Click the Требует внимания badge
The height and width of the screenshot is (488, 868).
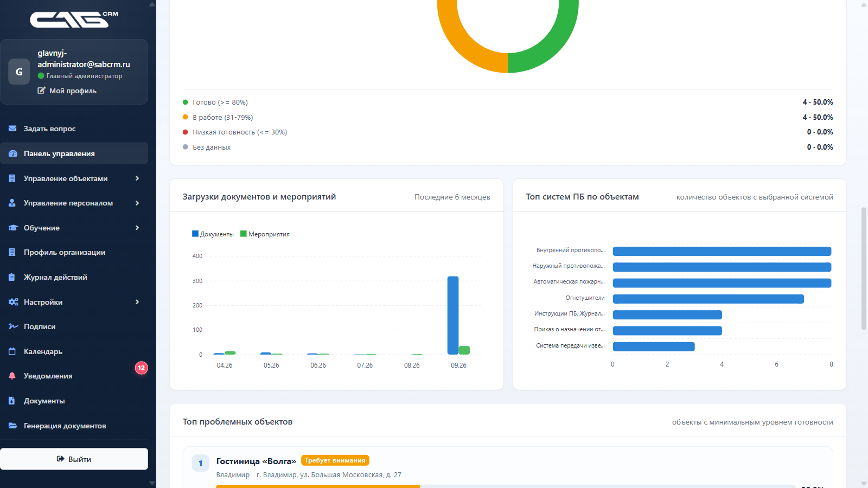(x=335, y=460)
